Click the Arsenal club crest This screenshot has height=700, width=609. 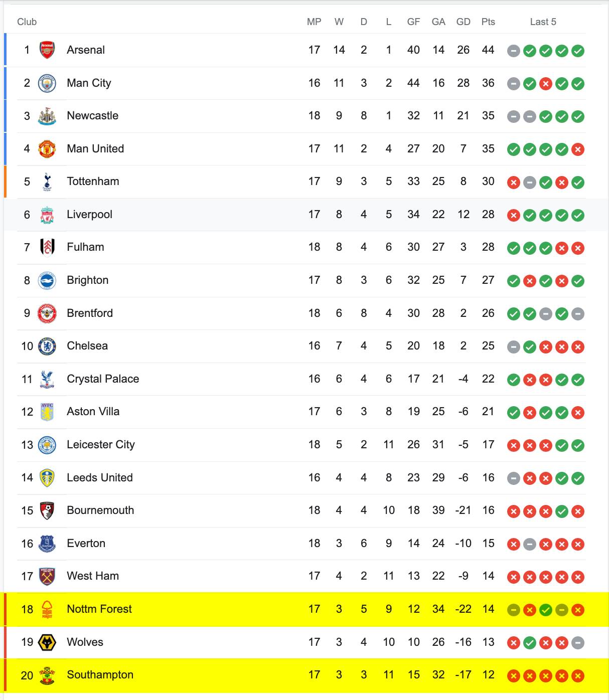(x=47, y=50)
